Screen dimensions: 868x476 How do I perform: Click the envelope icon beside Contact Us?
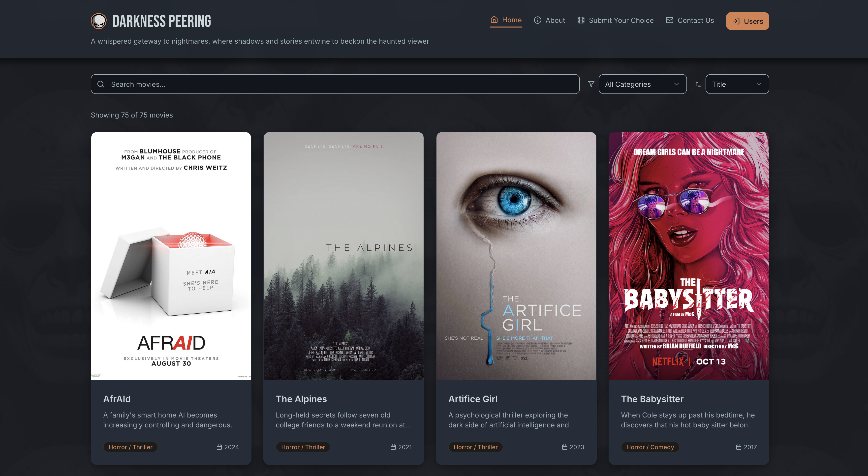669,20
